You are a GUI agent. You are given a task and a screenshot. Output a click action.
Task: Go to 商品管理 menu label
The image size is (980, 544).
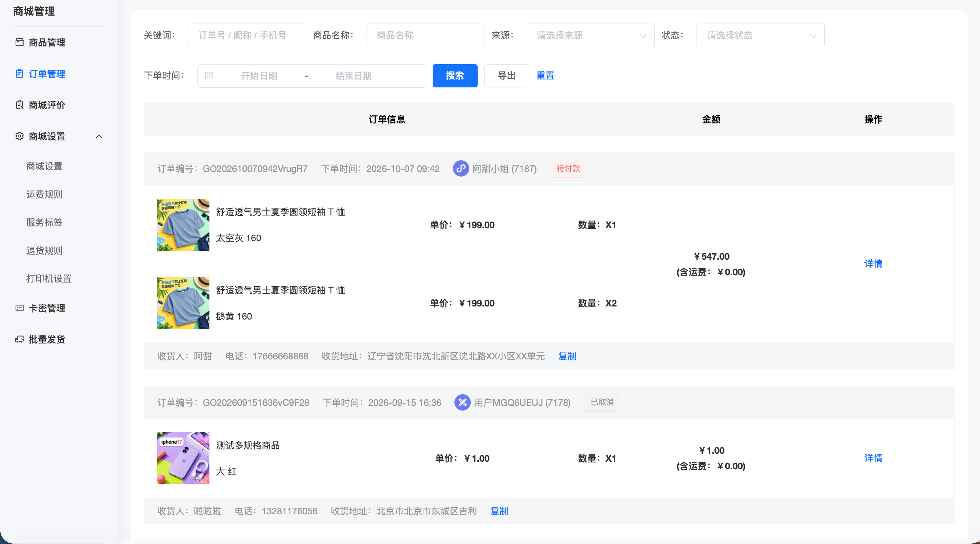tap(47, 42)
